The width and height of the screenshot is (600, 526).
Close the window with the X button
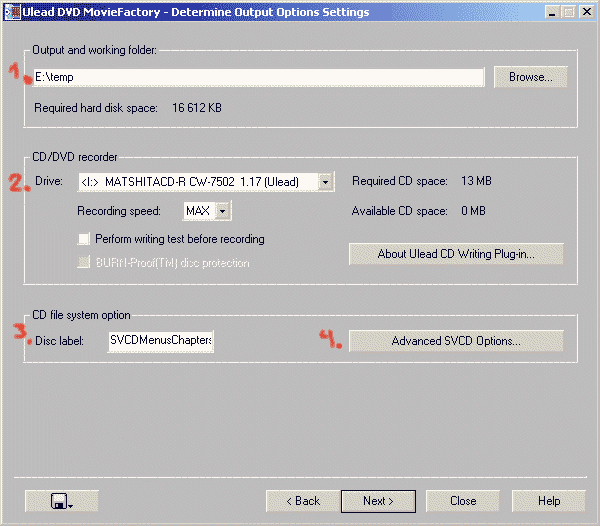[x=586, y=12]
